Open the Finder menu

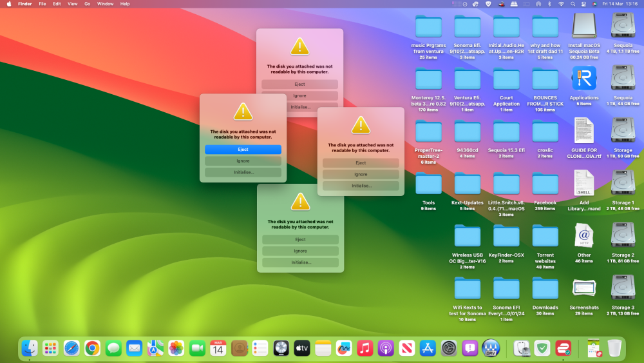[24, 4]
